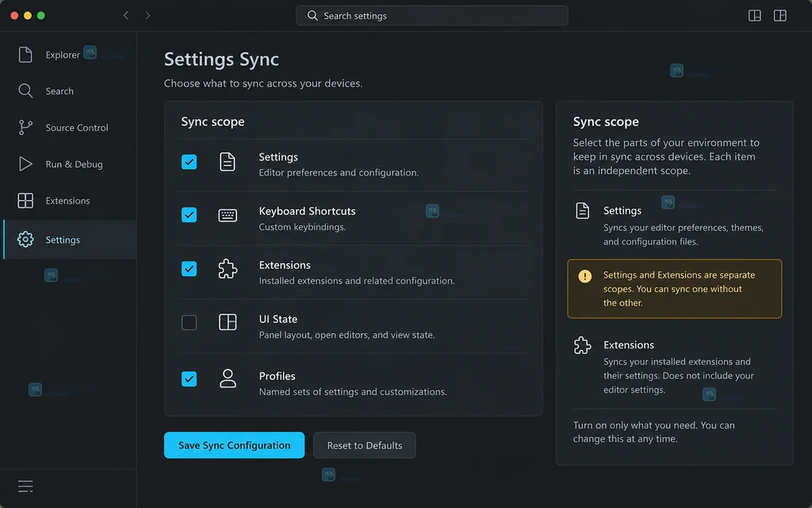
Task: Select the Run & Debug play icon
Action: click(25, 164)
